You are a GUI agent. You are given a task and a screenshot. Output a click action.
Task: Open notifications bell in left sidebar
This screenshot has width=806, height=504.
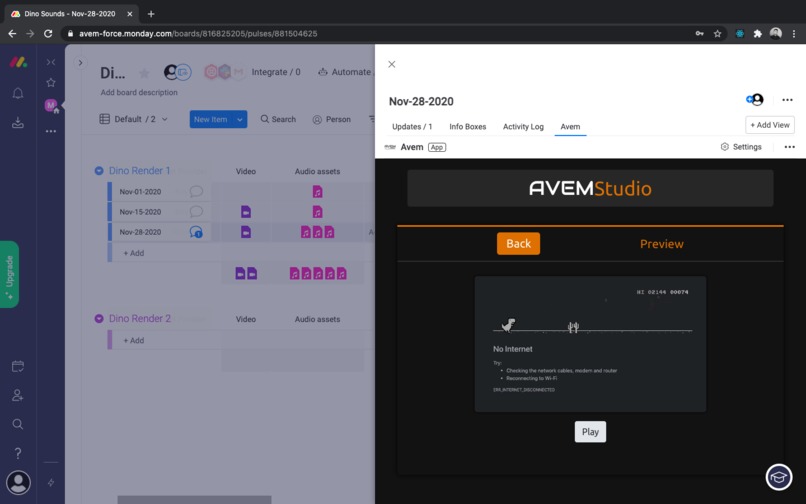tap(18, 93)
